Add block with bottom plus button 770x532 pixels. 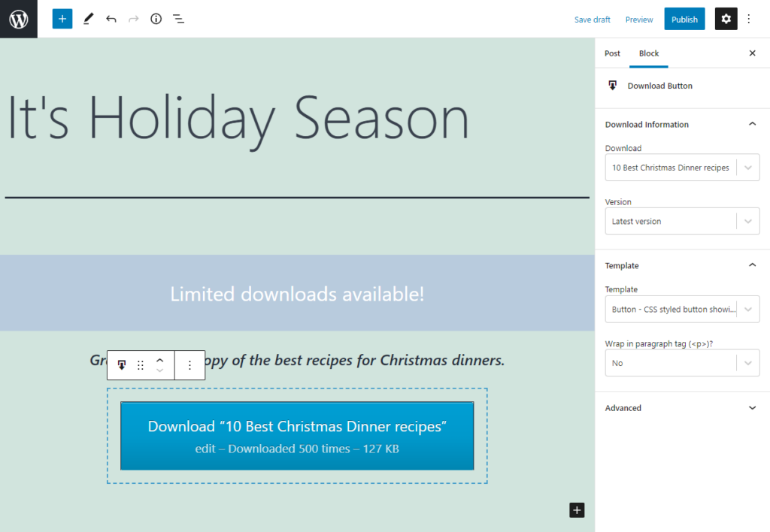(x=577, y=510)
